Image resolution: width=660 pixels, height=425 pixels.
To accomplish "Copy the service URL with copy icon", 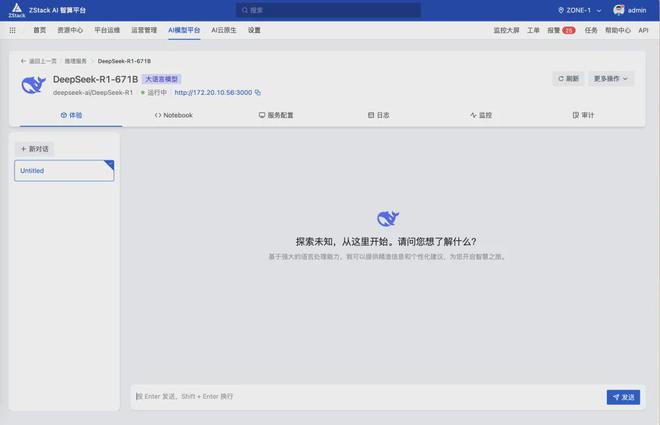I will tap(258, 92).
